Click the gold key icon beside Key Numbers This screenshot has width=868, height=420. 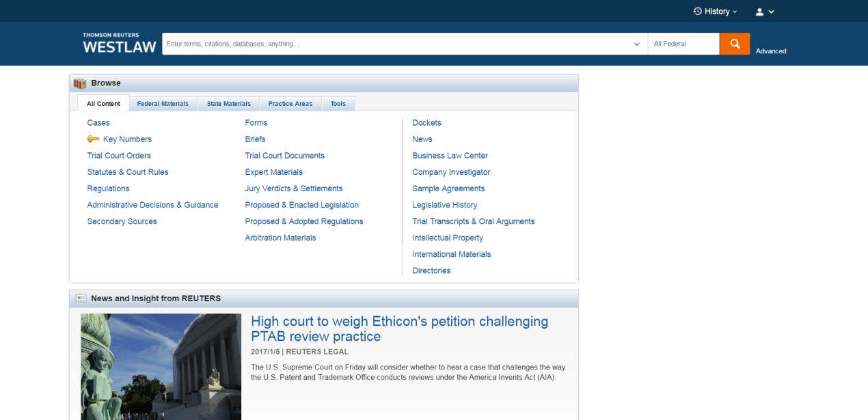94,139
